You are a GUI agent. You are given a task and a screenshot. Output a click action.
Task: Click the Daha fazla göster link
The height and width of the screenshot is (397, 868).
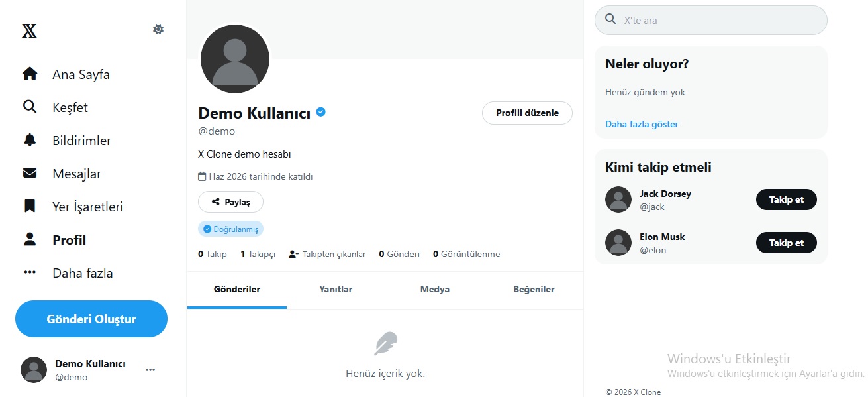642,124
